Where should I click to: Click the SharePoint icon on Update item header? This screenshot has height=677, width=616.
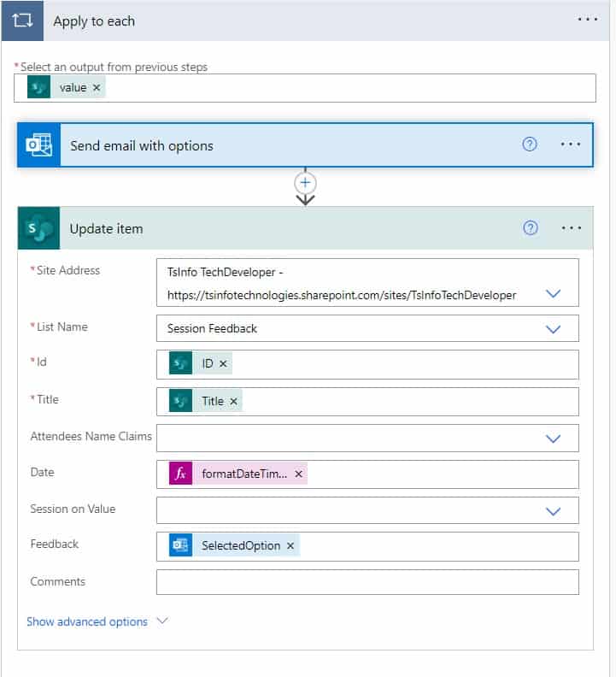click(38, 228)
